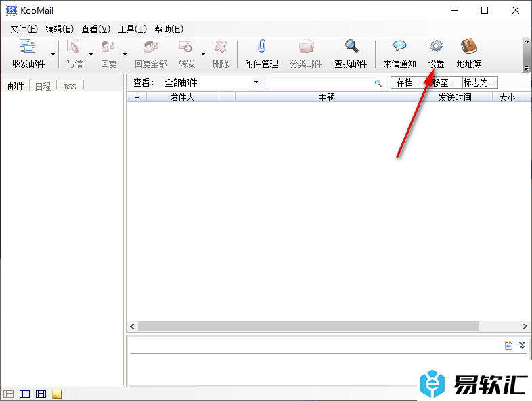The image size is (532, 401).
Task: Click the KooMail title bar app icon
Action: tap(12, 10)
